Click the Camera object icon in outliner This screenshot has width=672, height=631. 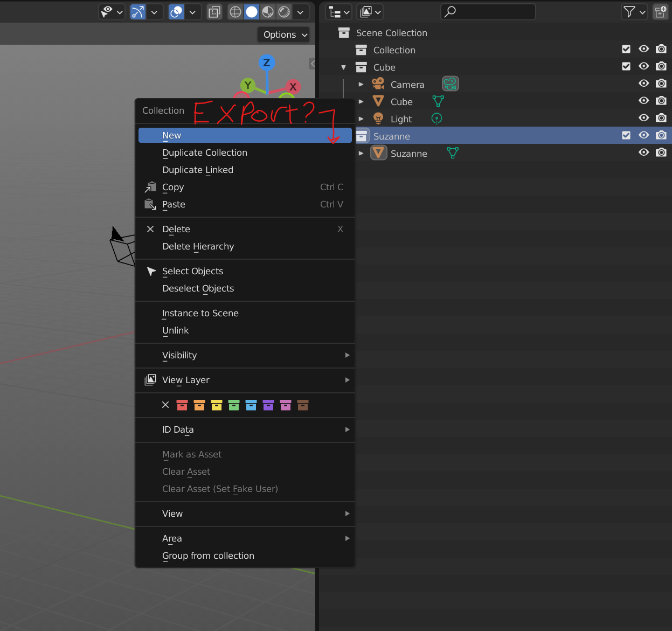click(378, 84)
